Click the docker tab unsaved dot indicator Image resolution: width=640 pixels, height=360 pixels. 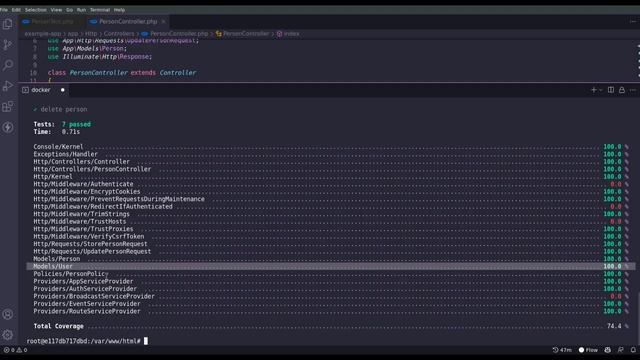point(62,90)
